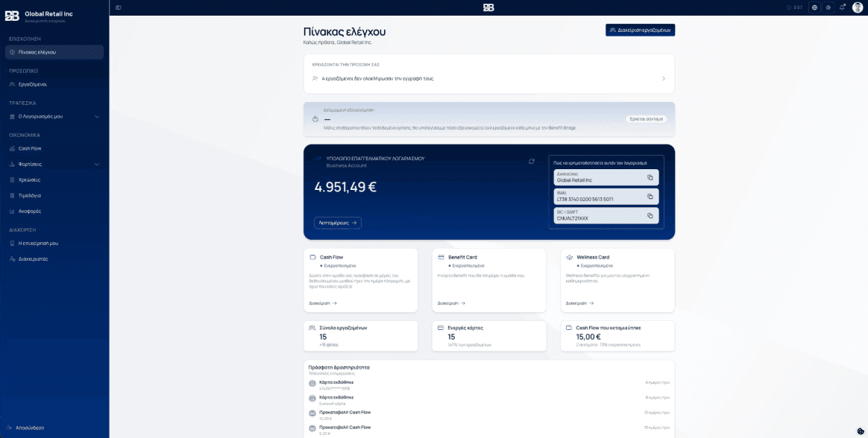The height and width of the screenshot is (438, 868).
Task: Copy the IBAN number
Action: pos(650,197)
